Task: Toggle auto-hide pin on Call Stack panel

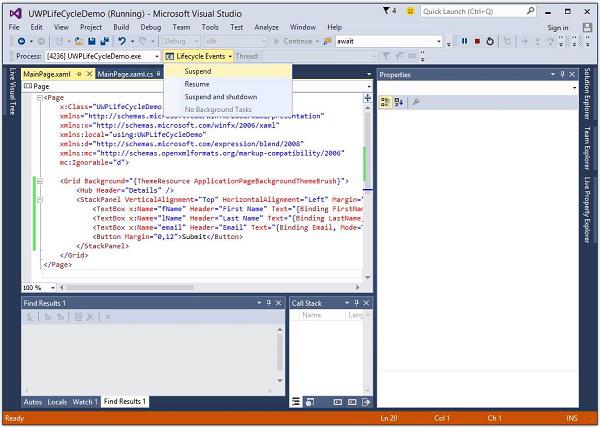Action: tap(357, 303)
